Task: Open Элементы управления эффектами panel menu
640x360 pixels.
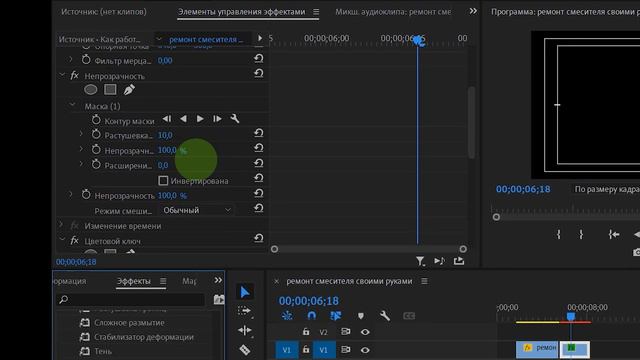Action: [316, 12]
